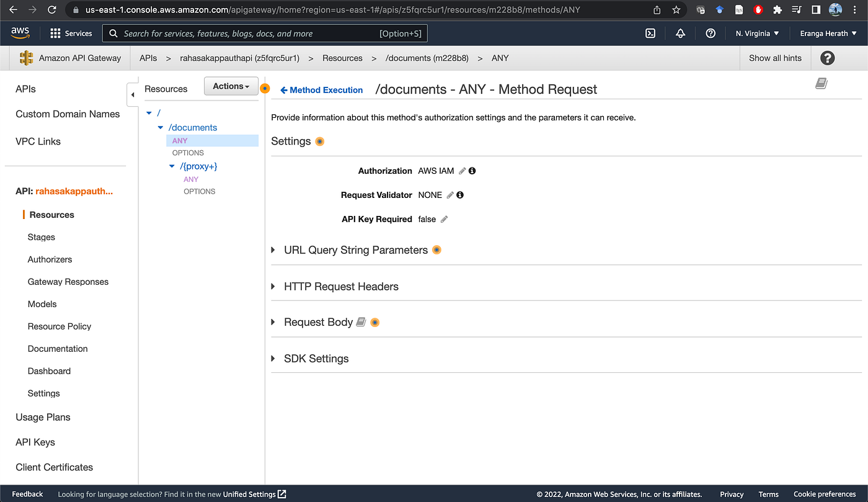Viewport: 868px width, 502px height.
Task: Open Usage Plans in sidebar
Action: coord(43,417)
